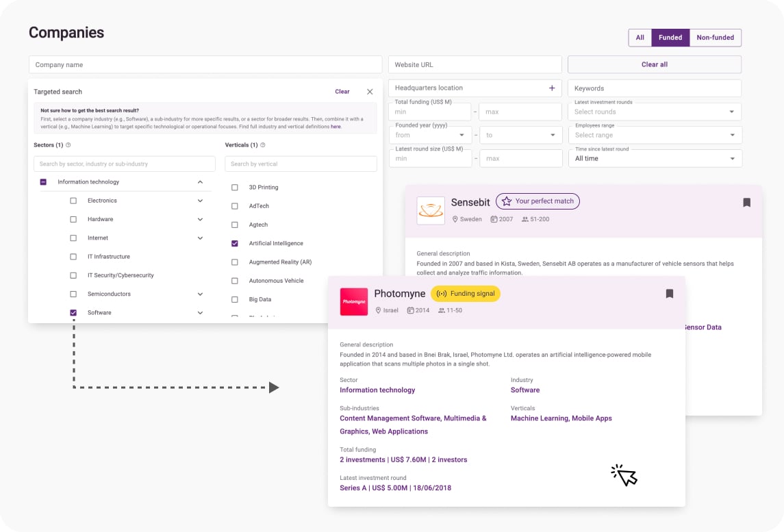Open Photomyne total funding details link
Screen dimensions: 784x532
(x=403, y=459)
